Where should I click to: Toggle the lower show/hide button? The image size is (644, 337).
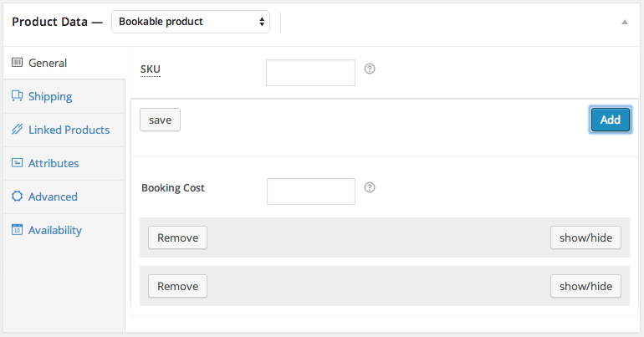tap(585, 286)
